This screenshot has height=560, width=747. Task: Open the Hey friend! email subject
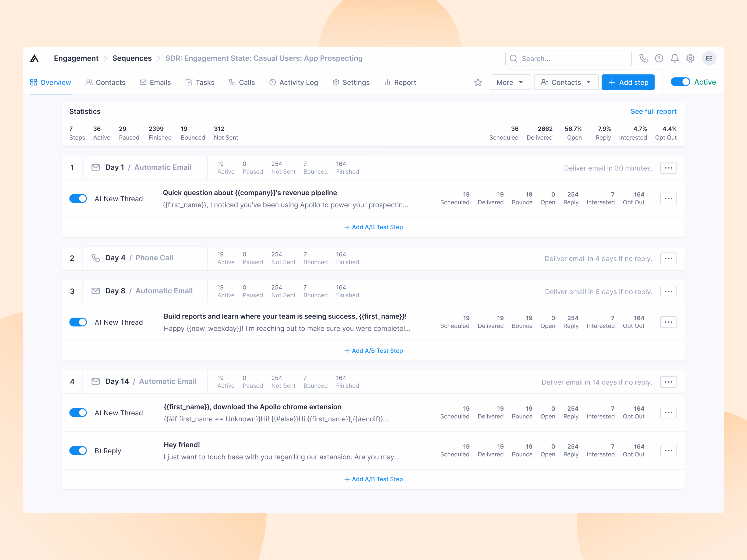pos(182,445)
